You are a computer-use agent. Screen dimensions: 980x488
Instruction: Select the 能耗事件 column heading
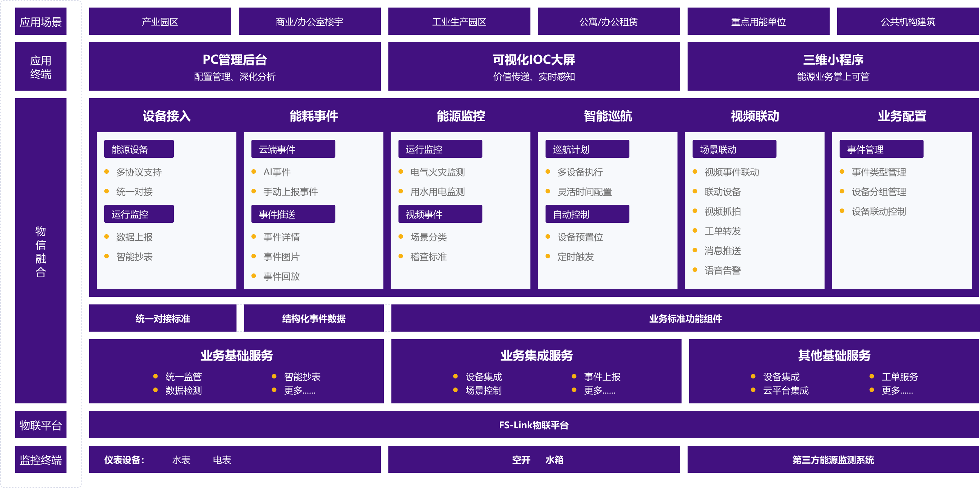point(314,116)
